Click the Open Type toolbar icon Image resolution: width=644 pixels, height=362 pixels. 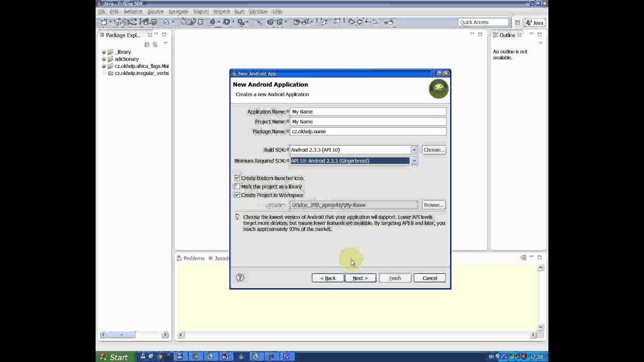297,22
